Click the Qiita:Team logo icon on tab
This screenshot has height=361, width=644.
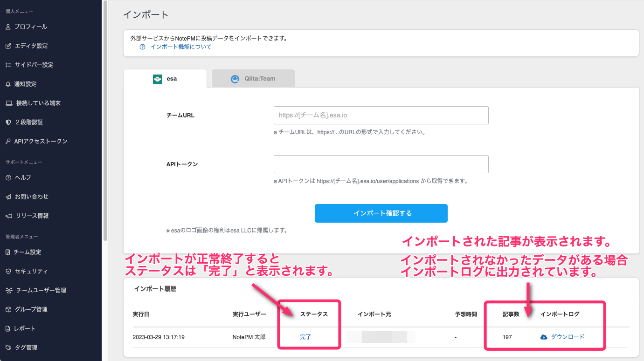tap(235, 79)
